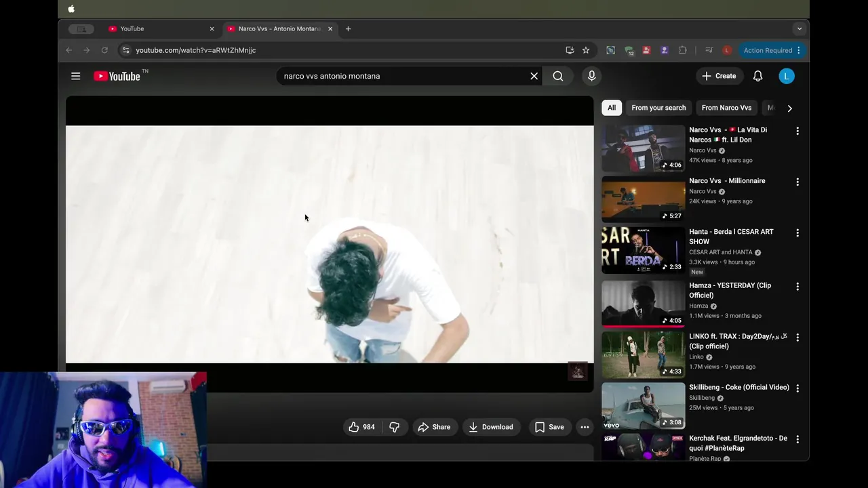Viewport: 868px width, 488px height.
Task: Open more actions below the video
Action: click(x=585, y=427)
